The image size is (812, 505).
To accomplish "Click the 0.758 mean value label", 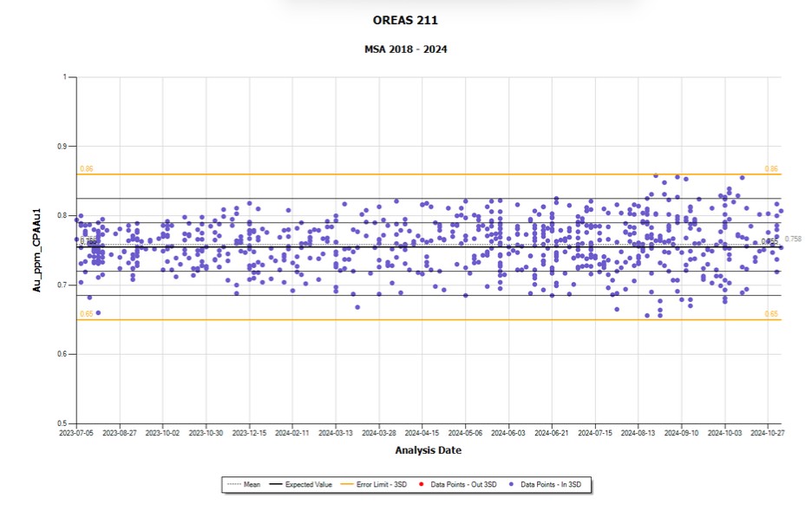I will 793,239.
